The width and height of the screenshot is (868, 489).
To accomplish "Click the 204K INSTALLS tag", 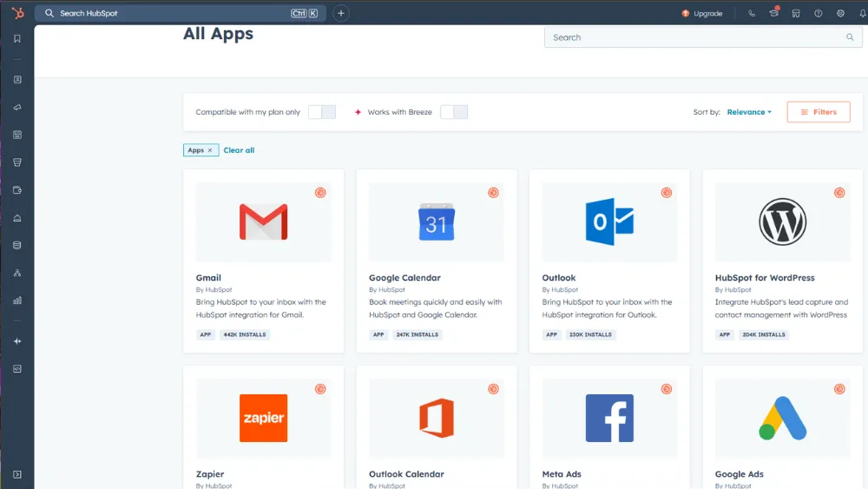I will pyautogui.click(x=764, y=334).
